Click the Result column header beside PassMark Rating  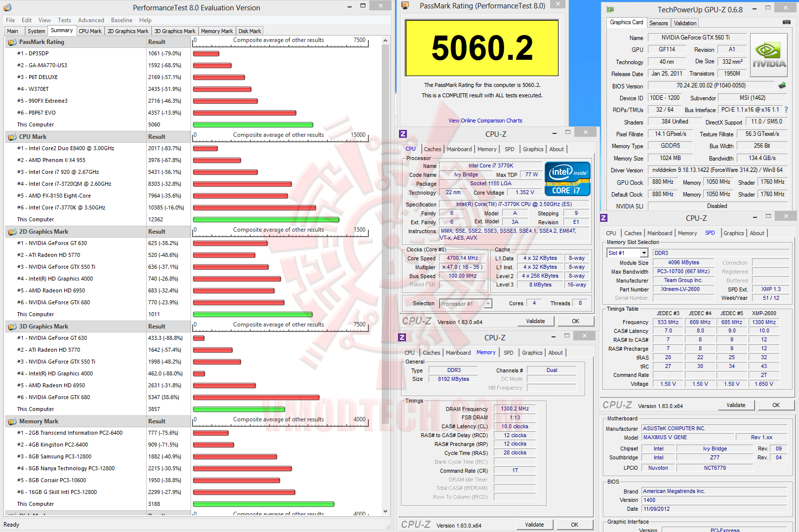click(x=168, y=42)
